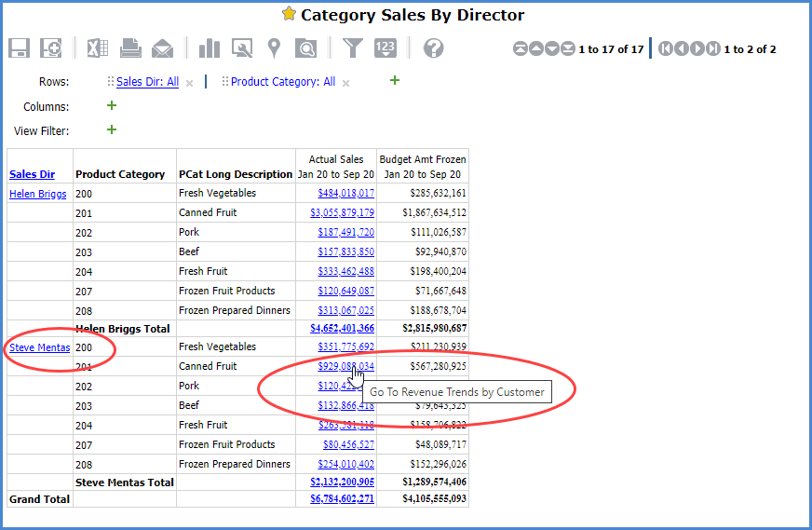812x530 pixels.
Task: Open the funnel filter icon
Action: click(352, 48)
